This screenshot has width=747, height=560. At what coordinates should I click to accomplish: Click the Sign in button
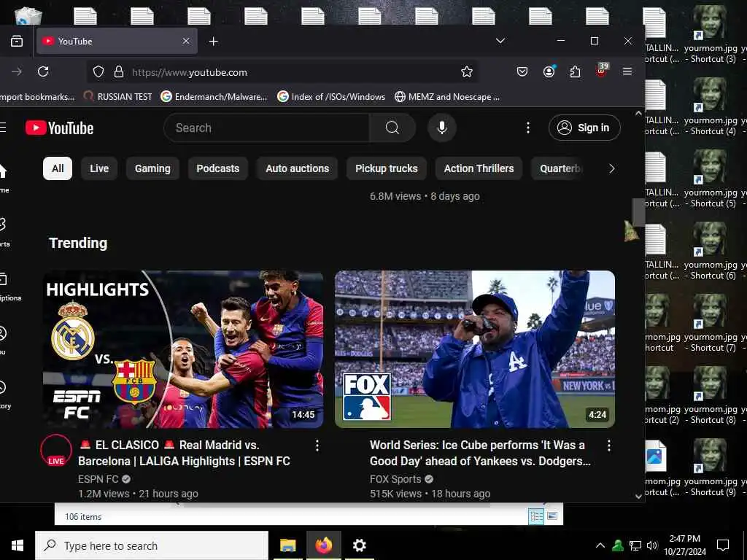[x=584, y=128]
